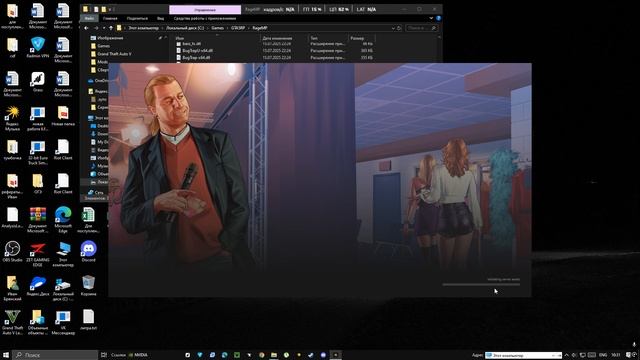Click loading progress bar in game window
Image resolution: width=640 pixels, height=360 pixels.
(x=481, y=284)
